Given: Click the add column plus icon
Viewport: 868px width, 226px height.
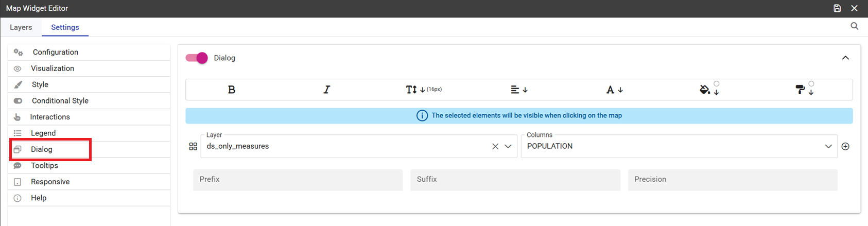Looking at the screenshot, I should (845, 146).
